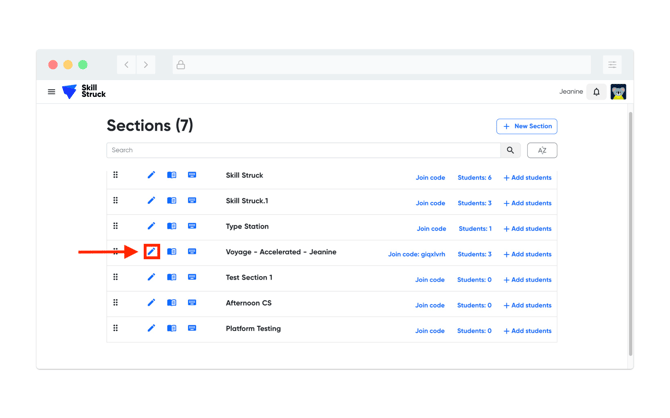Open the notifications bell icon
670x418 pixels.
(x=597, y=92)
